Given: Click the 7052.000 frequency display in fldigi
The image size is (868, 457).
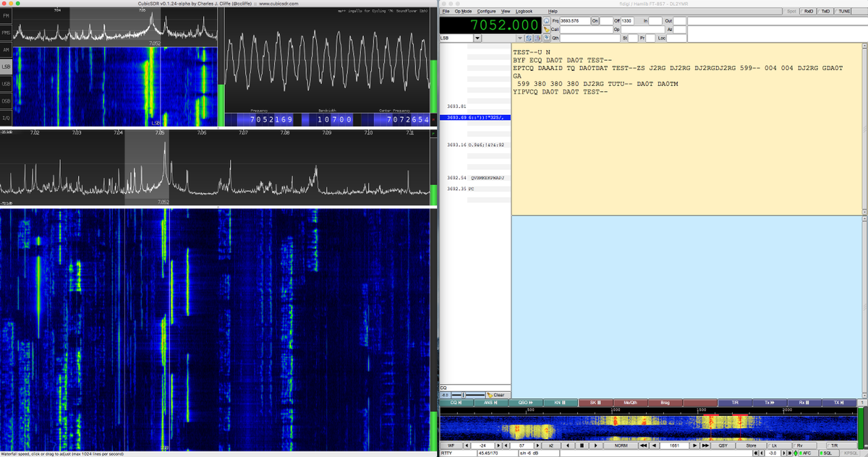Looking at the screenshot, I should (490, 25).
